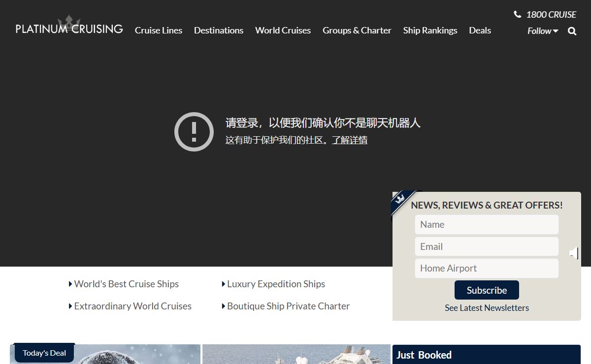Open the Cruise Lines menu
The height and width of the screenshot is (364, 591).
(159, 30)
